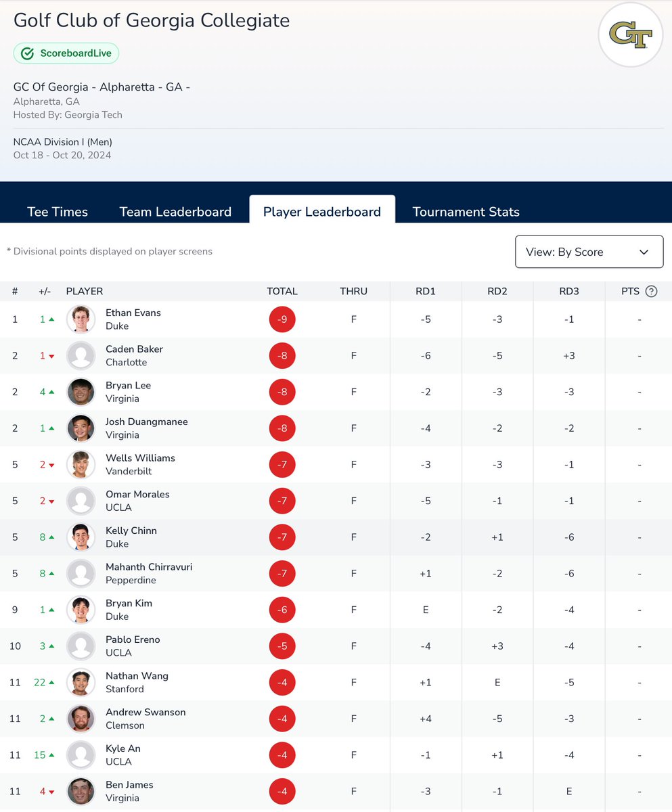Click 'Hosted By: Georgia Tech' text
672x812 pixels.
[x=68, y=115]
